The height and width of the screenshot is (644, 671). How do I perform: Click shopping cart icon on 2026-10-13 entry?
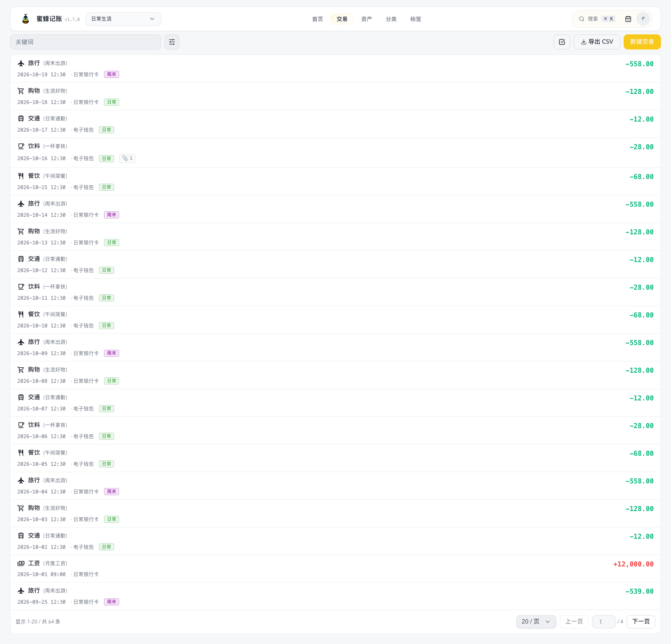tap(21, 231)
